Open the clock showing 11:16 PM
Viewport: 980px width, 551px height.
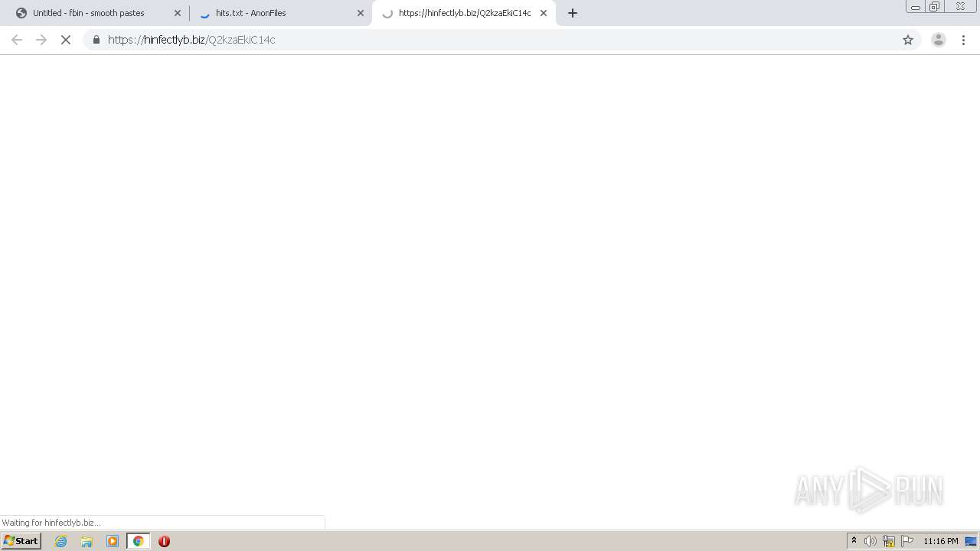940,541
